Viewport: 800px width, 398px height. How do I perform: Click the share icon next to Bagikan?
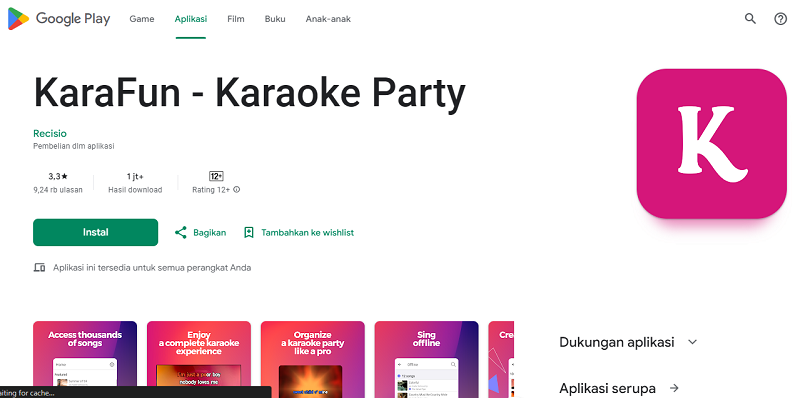click(x=181, y=233)
